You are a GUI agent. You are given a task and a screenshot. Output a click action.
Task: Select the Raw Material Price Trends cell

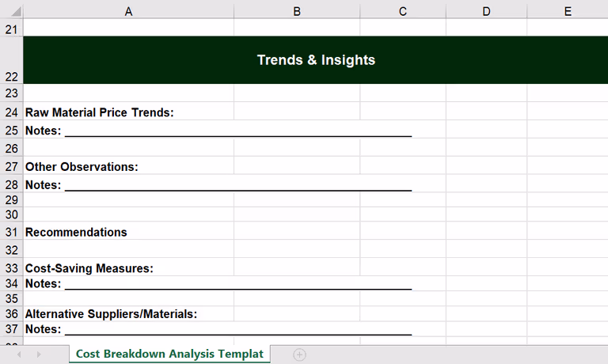pyautogui.click(x=129, y=112)
